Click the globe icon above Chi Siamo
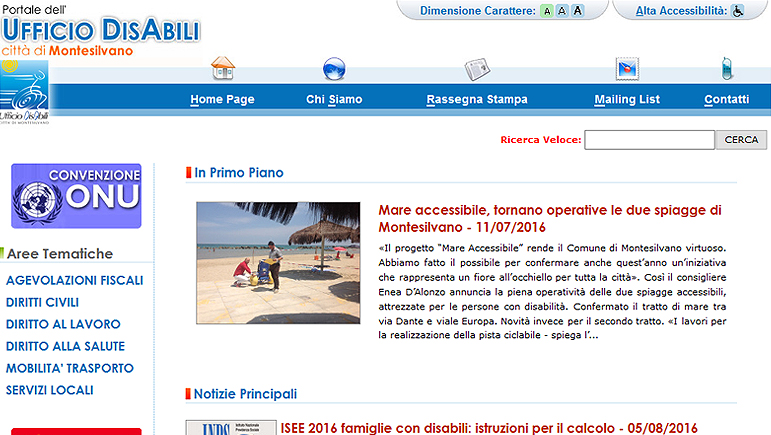 (x=334, y=69)
